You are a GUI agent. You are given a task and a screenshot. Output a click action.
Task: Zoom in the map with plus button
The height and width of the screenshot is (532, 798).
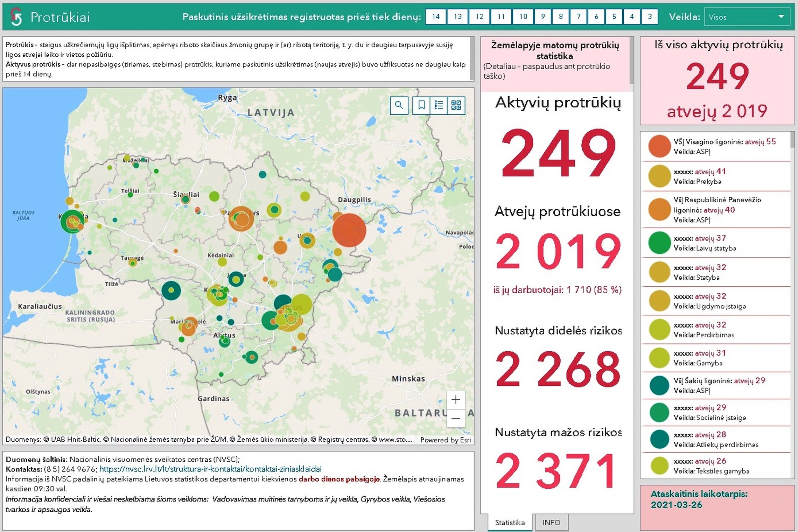[x=456, y=400]
